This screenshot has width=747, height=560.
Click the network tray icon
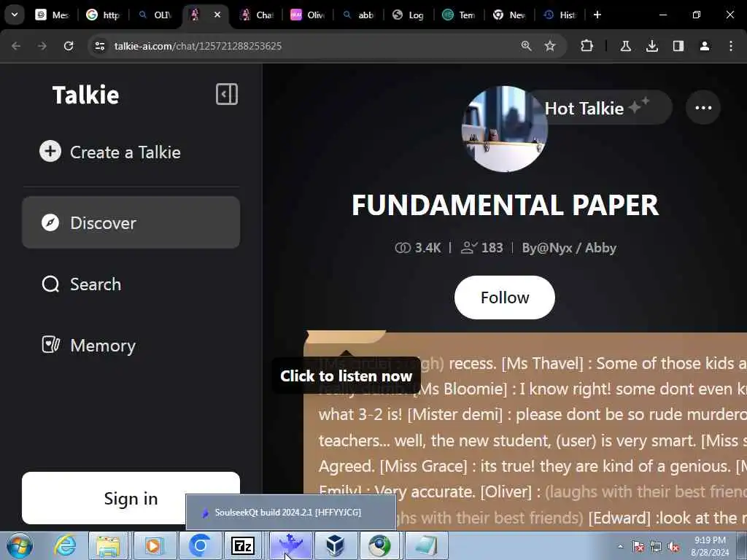656,547
